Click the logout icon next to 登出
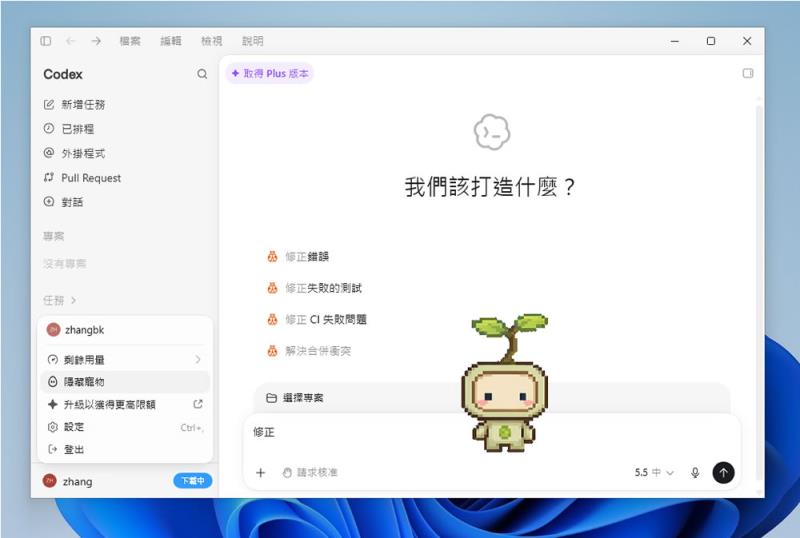This screenshot has width=800, height=538. point(53,450)
